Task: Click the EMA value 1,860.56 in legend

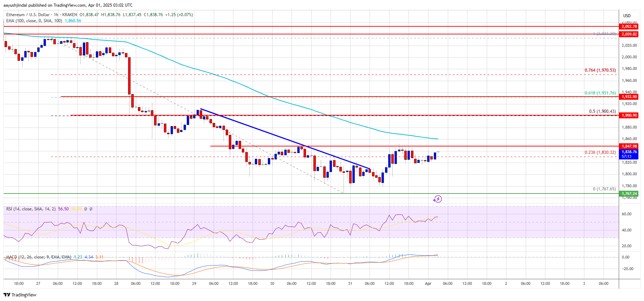Action: 73,21
